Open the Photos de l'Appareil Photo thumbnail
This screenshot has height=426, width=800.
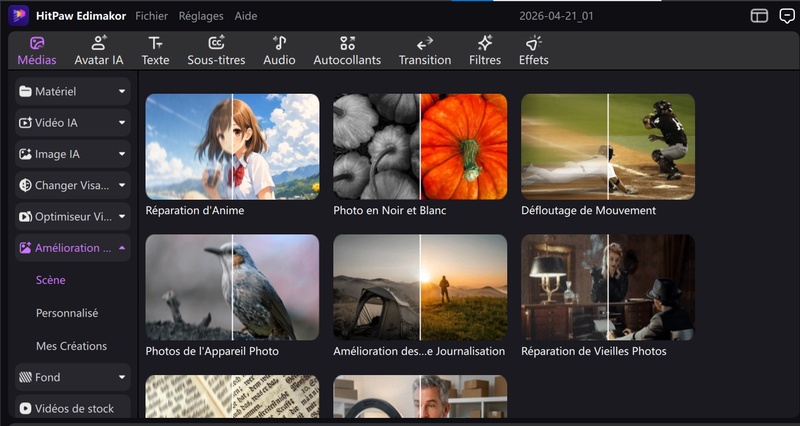click(232, 287)
